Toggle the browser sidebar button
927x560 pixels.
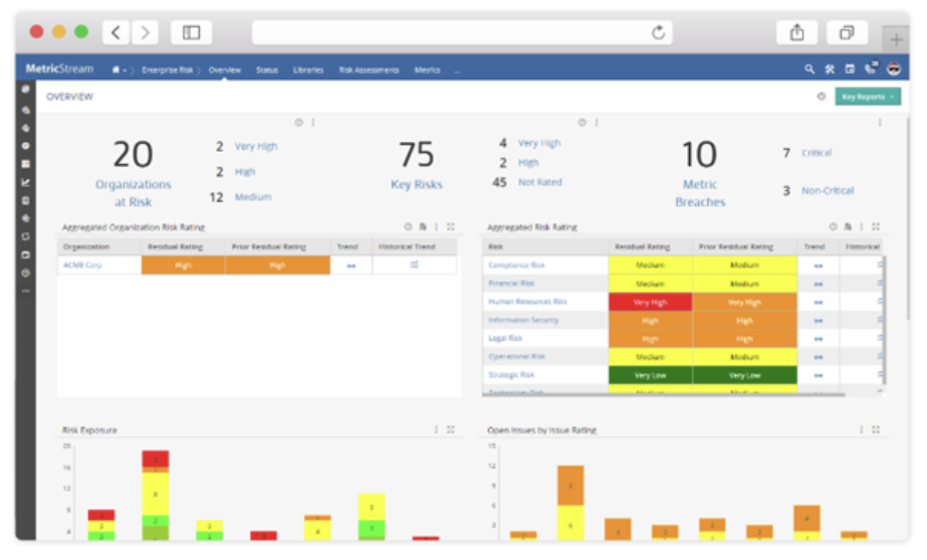pyautogui.click(x=191, y=32)
